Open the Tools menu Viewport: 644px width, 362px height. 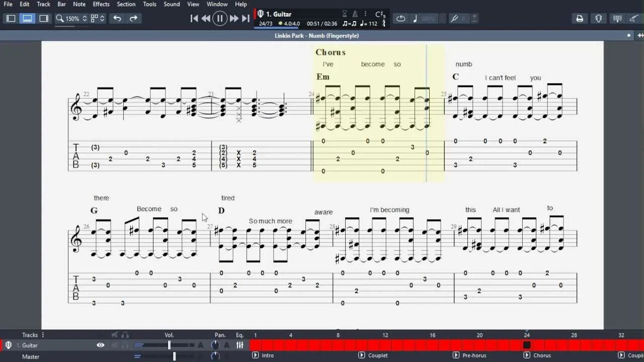[149, 4]
